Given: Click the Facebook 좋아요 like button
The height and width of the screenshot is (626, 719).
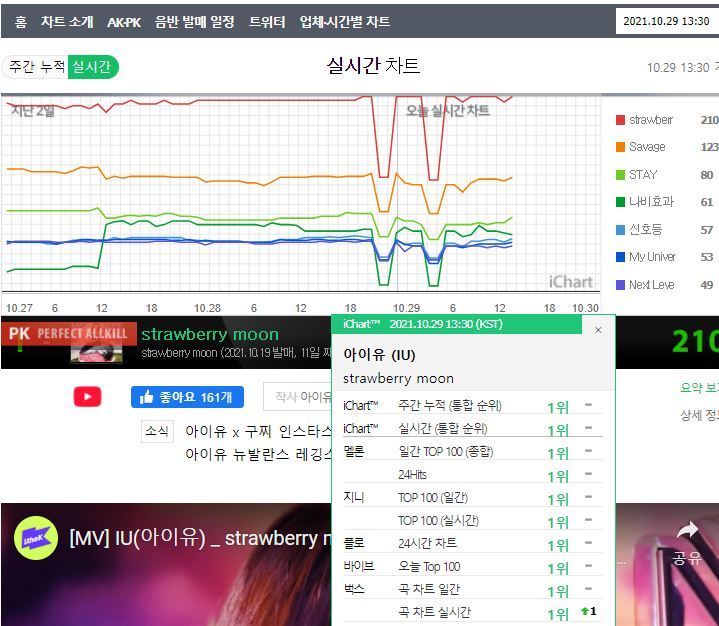Looking at the screenshot, I should click(x=187, y=397).
